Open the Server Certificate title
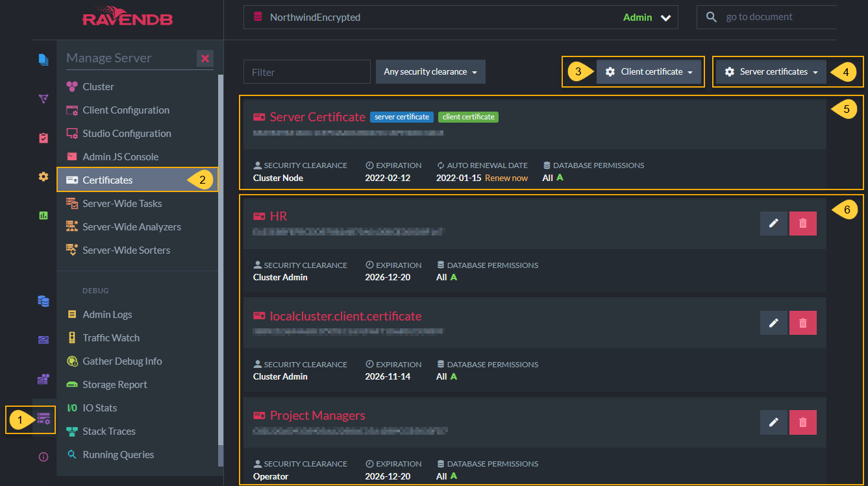Viewport: 868px width, 486px height. (x=317, y=117)
